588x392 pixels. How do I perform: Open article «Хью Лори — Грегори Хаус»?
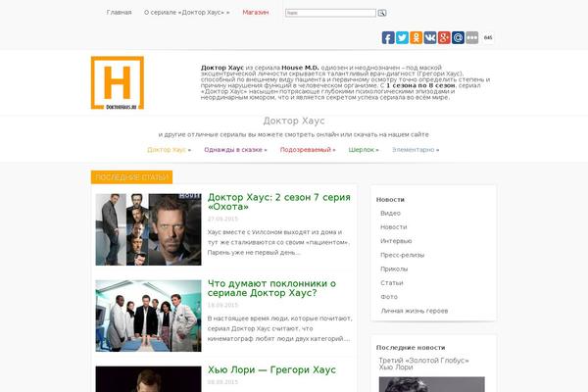click(x=271, y=369)
